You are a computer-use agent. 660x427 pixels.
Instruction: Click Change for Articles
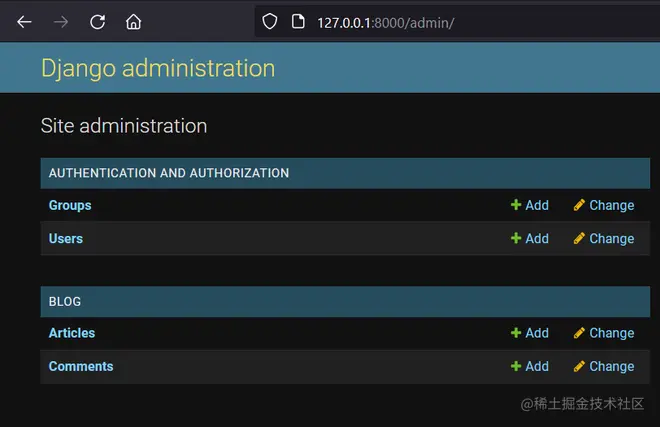click(604, 333)
